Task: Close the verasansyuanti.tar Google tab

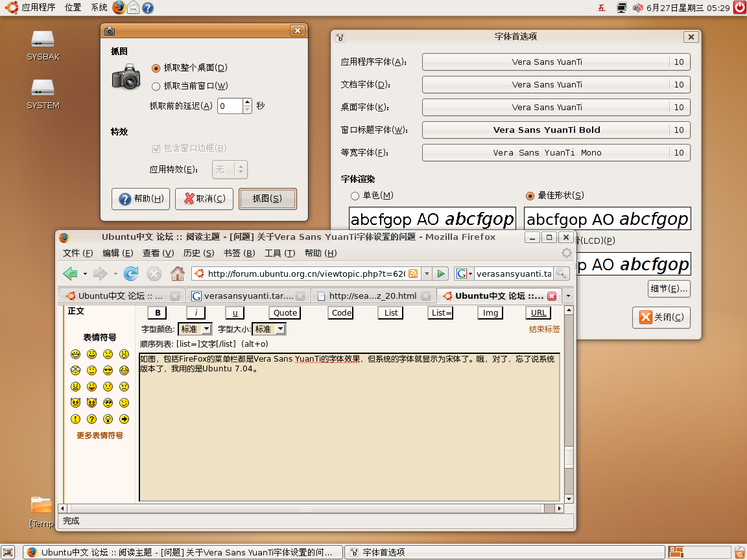Action: 300,296
